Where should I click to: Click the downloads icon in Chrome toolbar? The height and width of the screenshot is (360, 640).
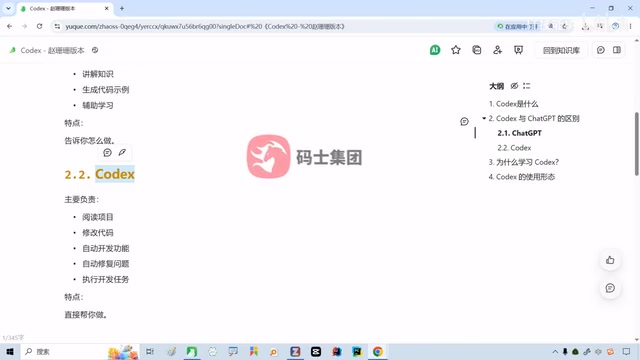[x=585, y=26]
